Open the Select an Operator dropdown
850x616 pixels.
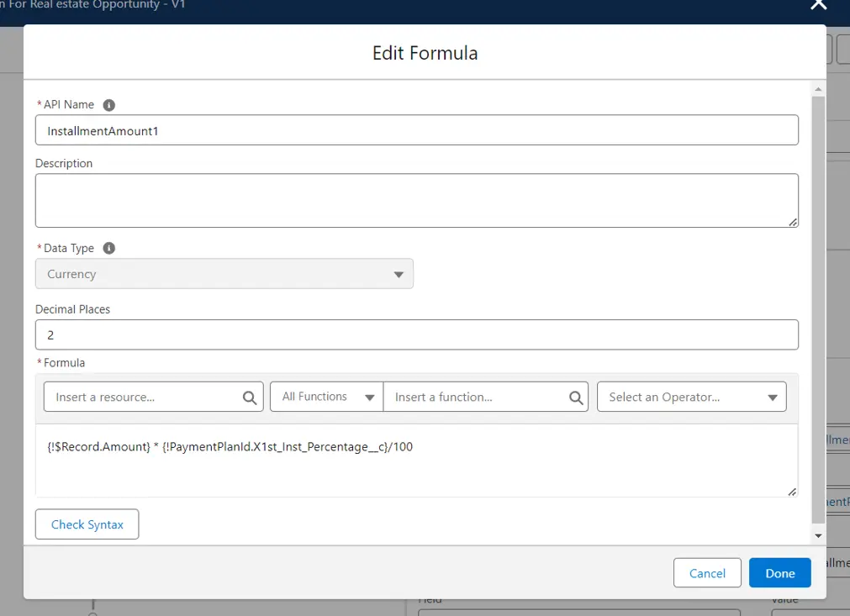691,397
